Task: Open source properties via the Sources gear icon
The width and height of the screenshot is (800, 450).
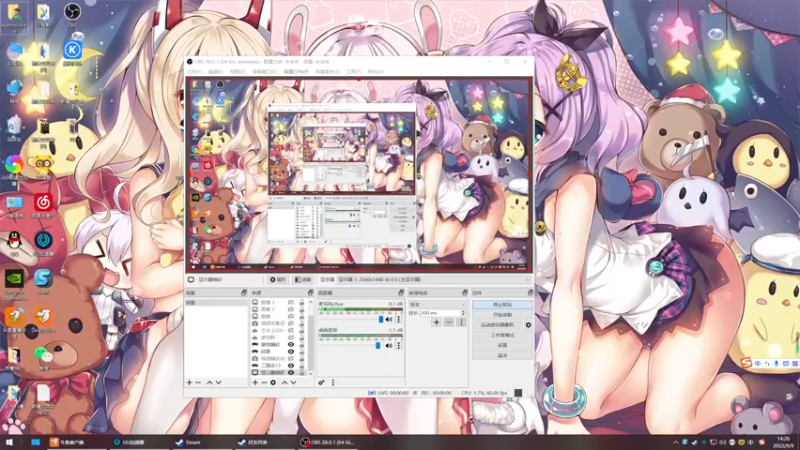Action: click(x=273, y=382)
